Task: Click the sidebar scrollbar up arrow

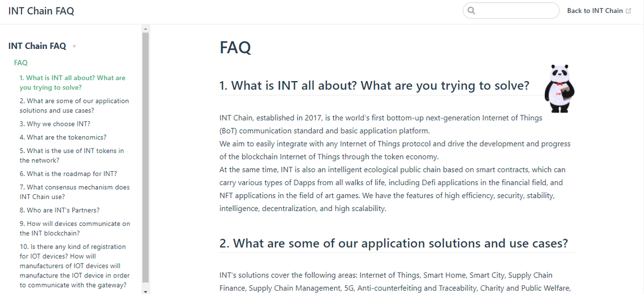Action: point(145,28)
